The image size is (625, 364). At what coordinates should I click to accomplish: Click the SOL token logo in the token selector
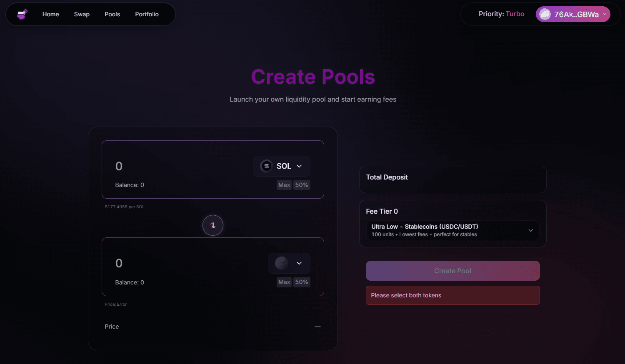click(266, 166)
